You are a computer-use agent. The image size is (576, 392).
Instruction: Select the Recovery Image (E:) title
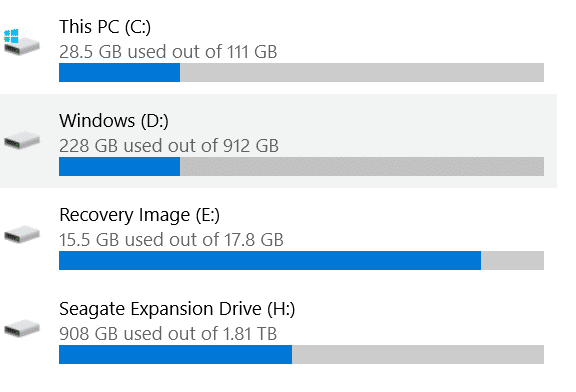[x=140, y=215]
